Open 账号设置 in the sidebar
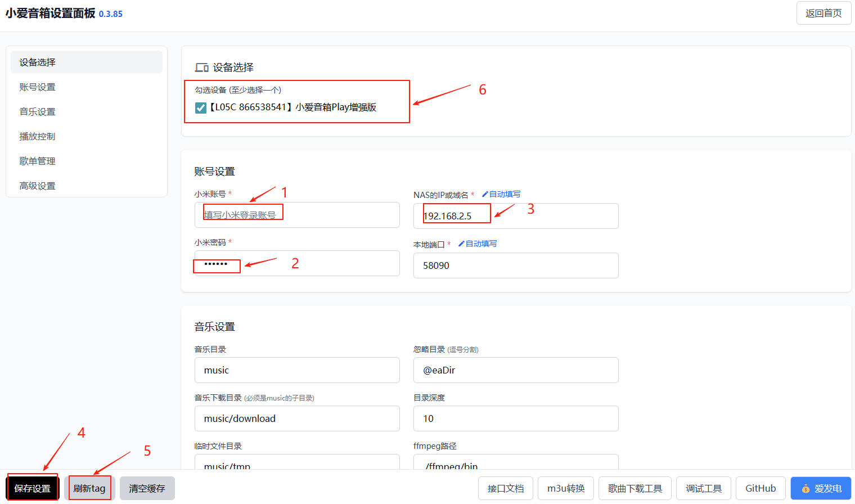855x504 pixels. coord(87,87)
